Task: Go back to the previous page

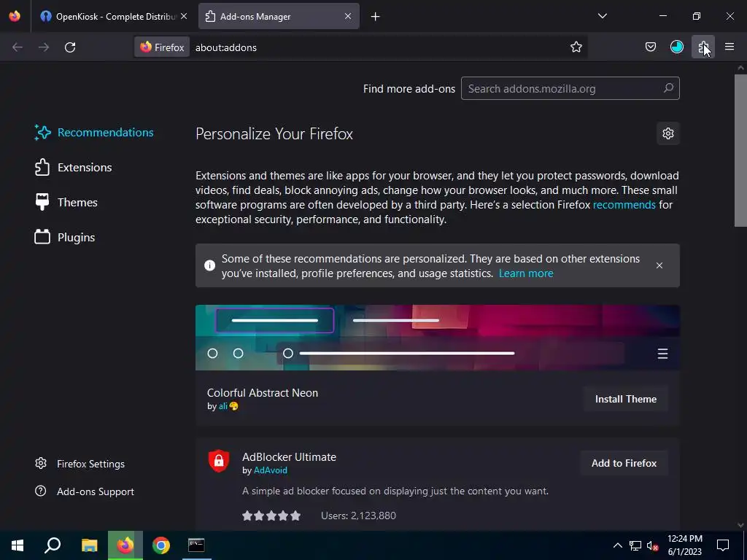Action: 18,47
